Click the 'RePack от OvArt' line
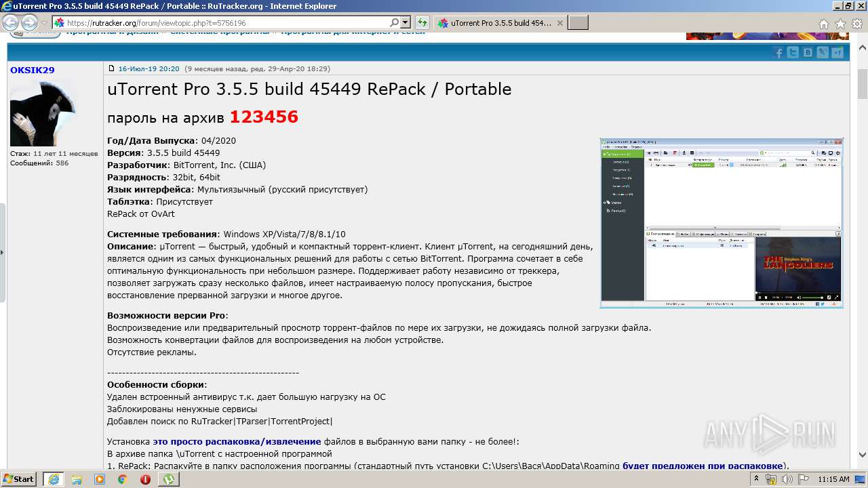The width and height of the screenshot is (868, 488). click(141, 213)
